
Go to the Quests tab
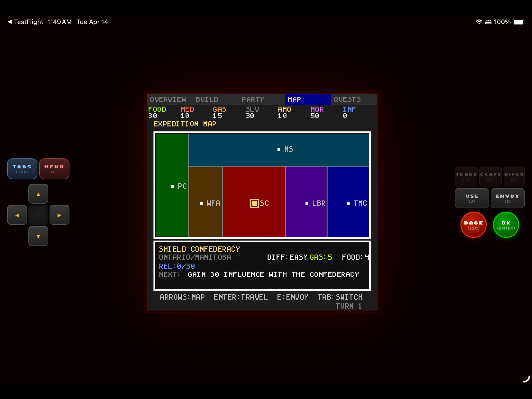[x=347, y=99]
